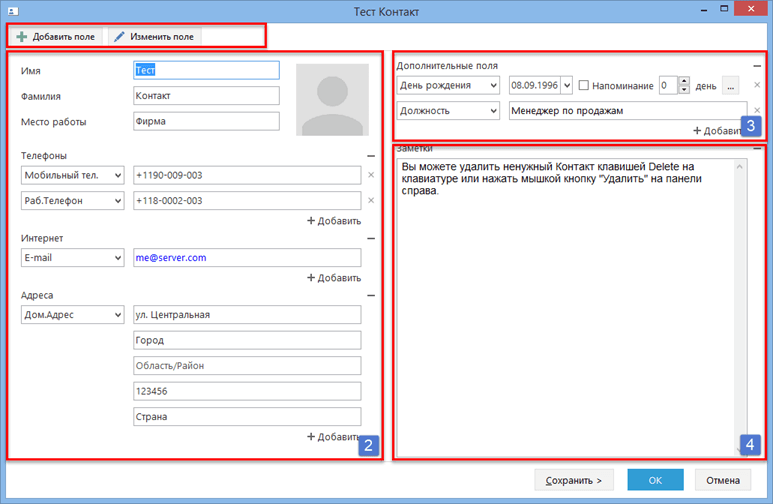773x504 pixels.
Task: Click the reminder days number field
Action: (x=668, y=85)
